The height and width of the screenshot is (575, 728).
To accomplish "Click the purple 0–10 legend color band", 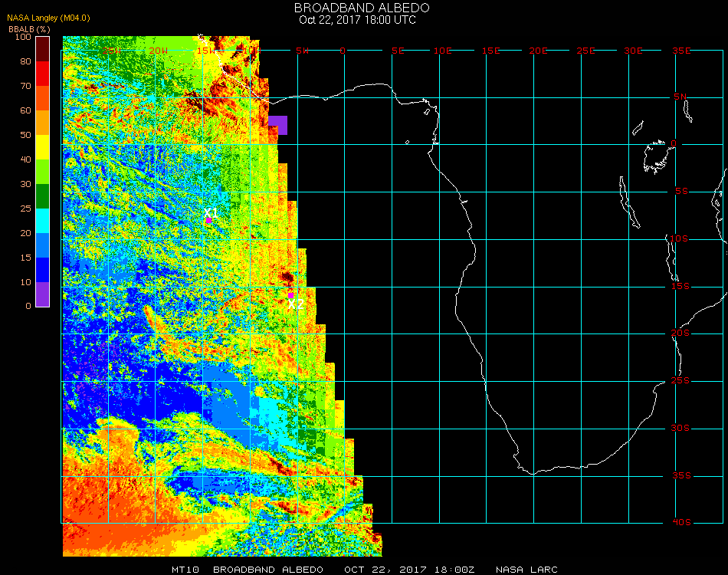I will pyautogui.click(x=42, y=294).
